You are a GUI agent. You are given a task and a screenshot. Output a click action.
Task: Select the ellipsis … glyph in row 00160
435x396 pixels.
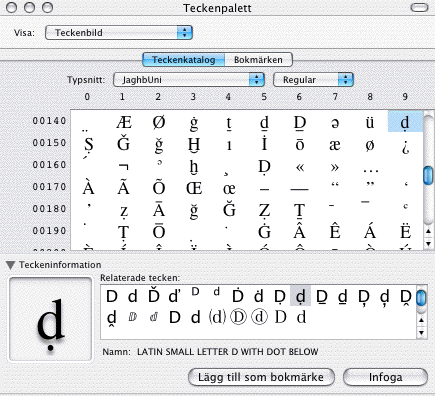(371, 171)
